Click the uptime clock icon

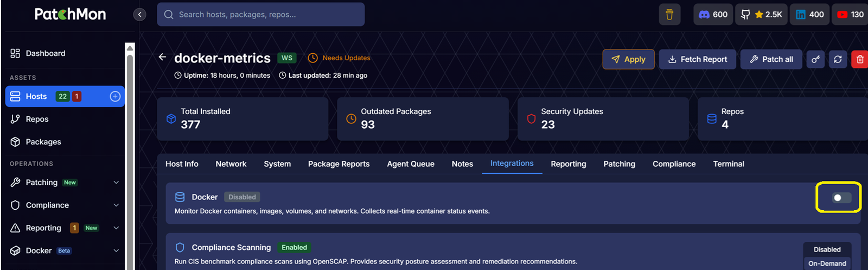pyautogui.click(x=178, y=76)
